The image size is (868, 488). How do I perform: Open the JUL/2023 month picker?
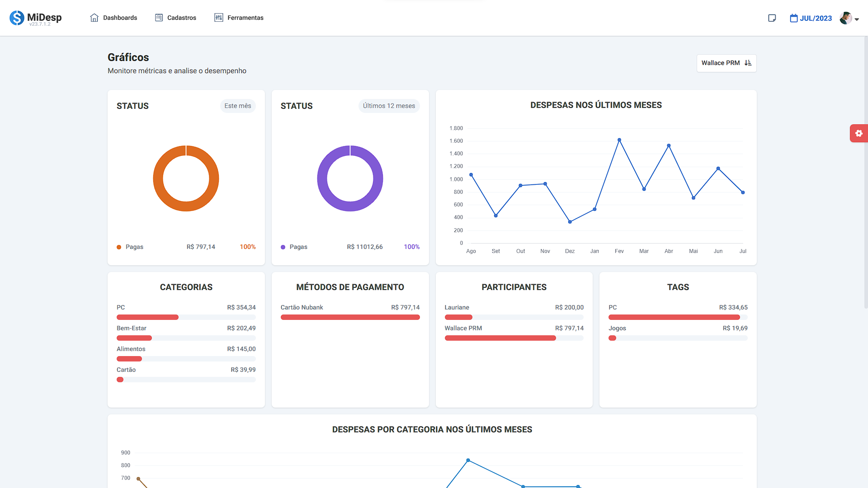[816, 18]
